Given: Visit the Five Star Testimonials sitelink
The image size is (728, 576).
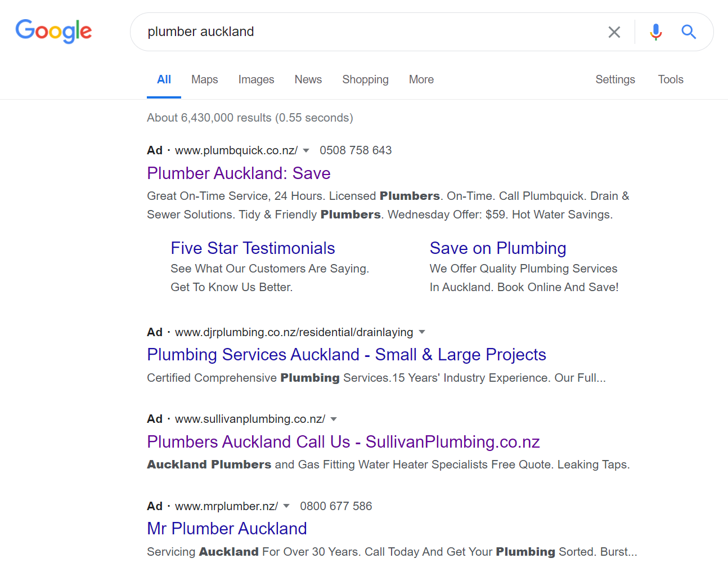Looking at the screenshot, I should point(253,248).
